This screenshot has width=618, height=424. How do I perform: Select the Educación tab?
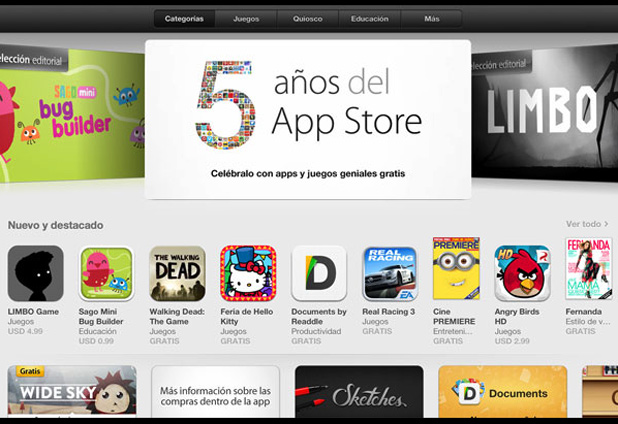tap(370, 19)
